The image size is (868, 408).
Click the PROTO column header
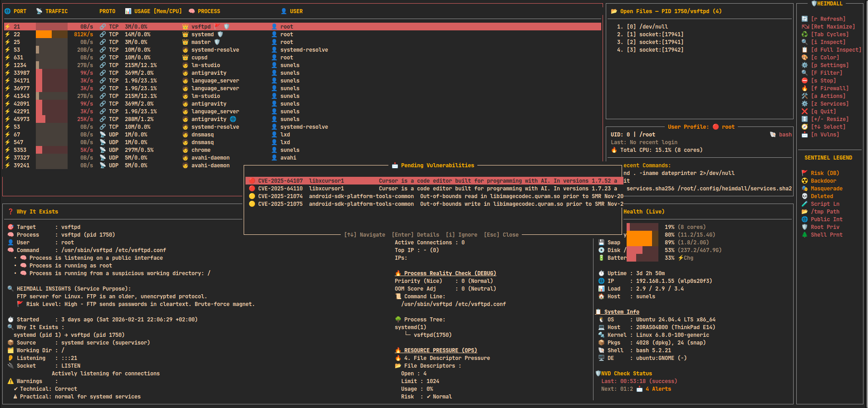[108, 11]
